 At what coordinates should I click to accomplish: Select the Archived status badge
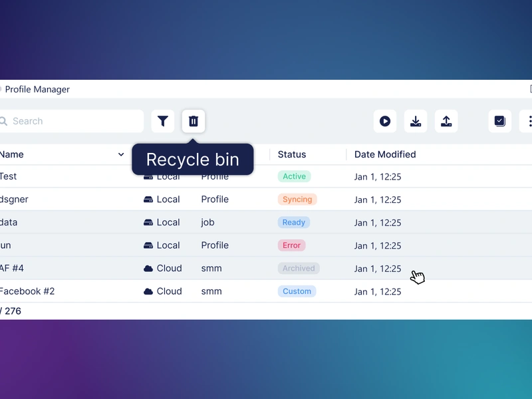tap(299, 269)
